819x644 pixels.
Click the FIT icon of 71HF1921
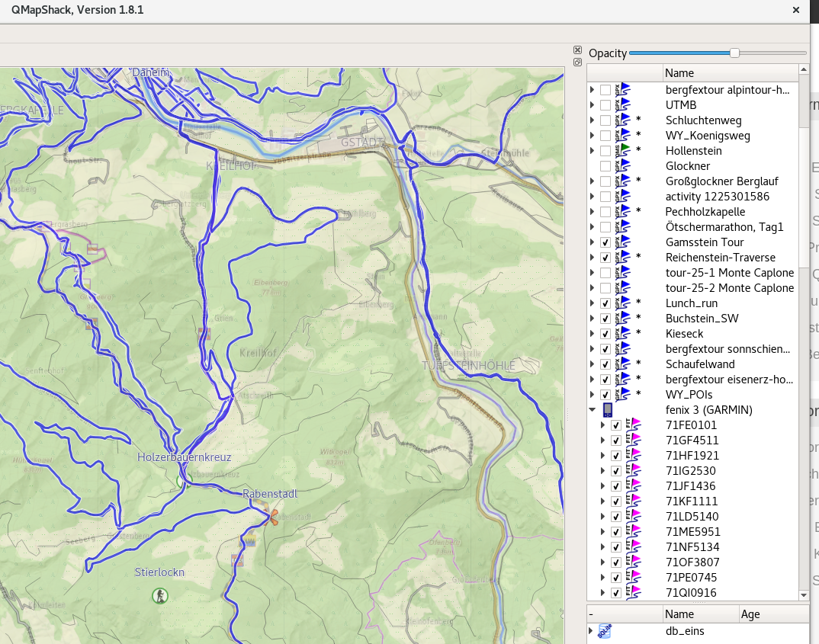pos(632,456)
